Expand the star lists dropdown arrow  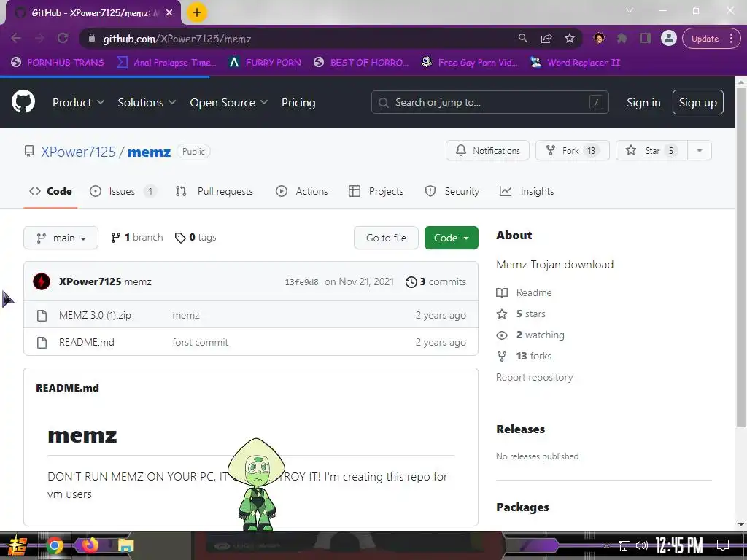click(700, 150)
